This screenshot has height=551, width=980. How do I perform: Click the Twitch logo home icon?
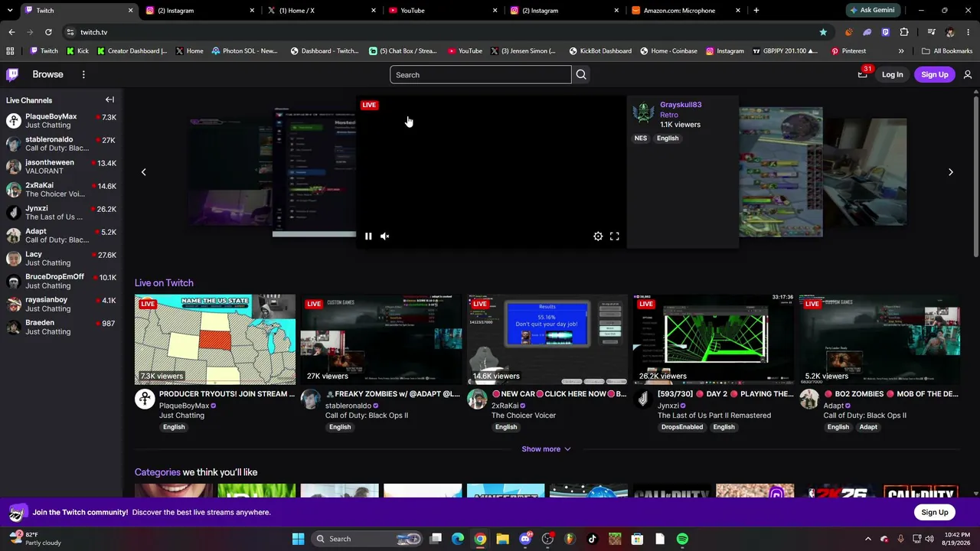click(12, 74)
